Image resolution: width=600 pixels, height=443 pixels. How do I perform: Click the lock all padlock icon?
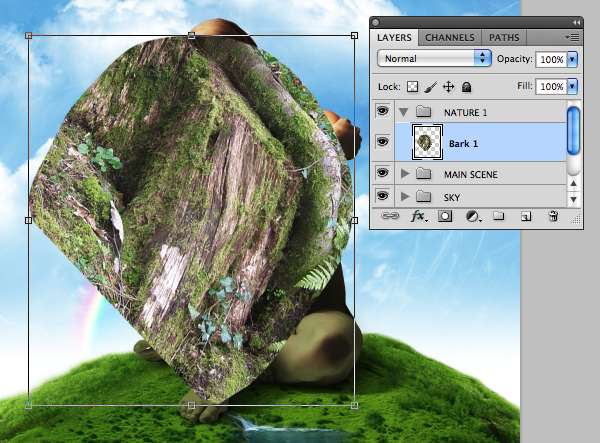(466, 87)
